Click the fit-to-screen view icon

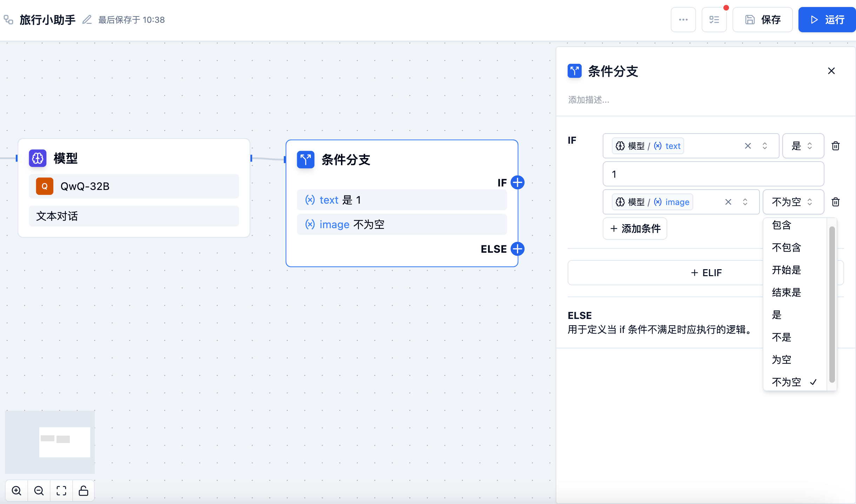(61, 490)
